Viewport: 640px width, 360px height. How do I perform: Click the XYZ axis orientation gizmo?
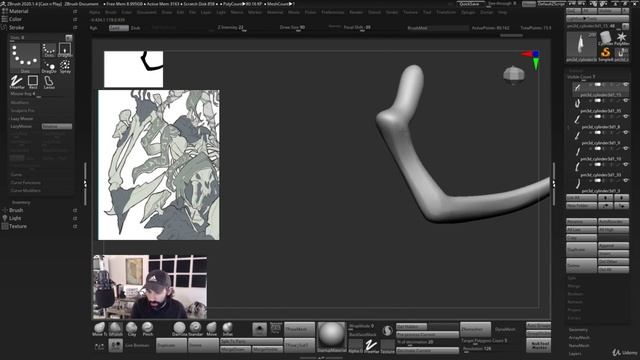coord(532,59)
